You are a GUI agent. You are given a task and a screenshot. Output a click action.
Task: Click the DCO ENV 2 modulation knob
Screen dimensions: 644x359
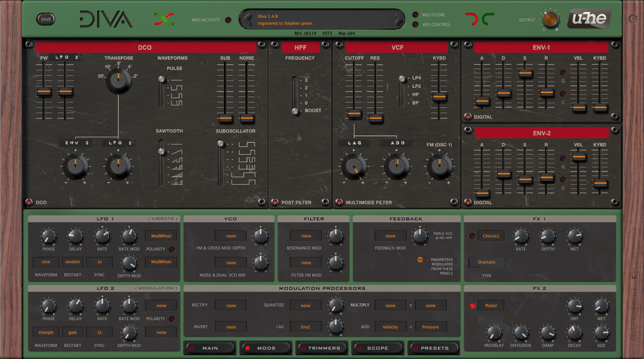coord(76,166)
